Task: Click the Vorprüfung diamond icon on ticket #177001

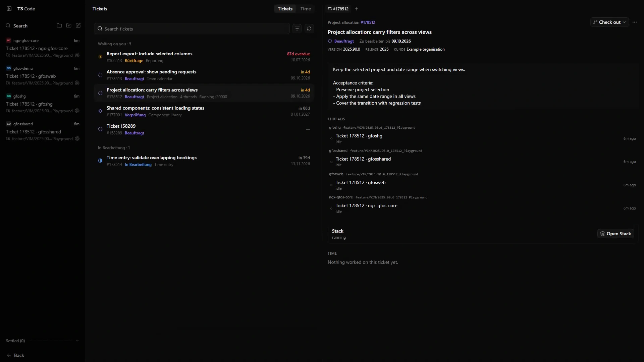Action: 100,111
